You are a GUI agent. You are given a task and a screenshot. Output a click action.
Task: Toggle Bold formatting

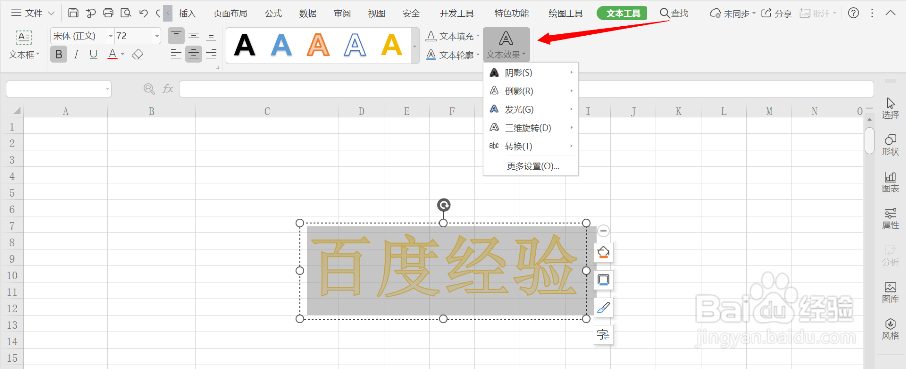click(58, 54)
